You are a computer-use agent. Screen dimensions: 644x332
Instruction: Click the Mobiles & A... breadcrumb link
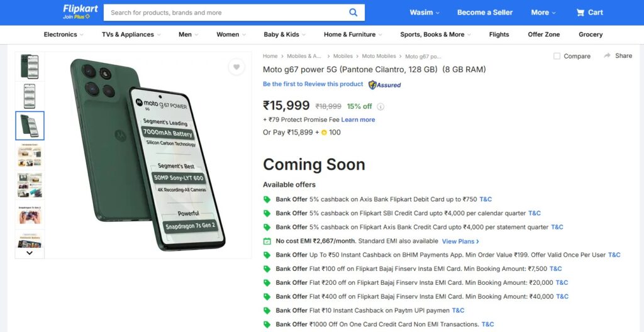(304, 56)
